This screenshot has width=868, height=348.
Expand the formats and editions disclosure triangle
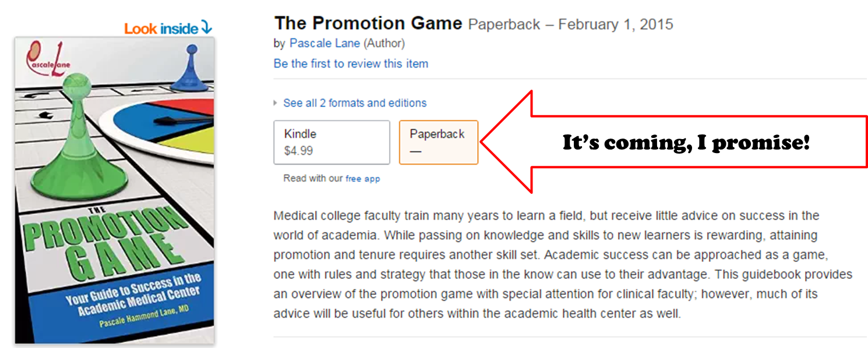(276, 104)
